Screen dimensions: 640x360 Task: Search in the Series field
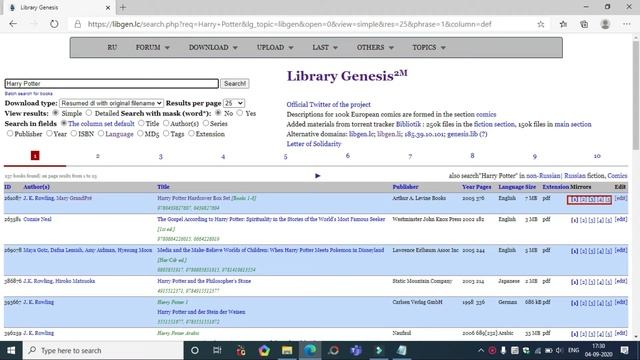pos(206,123)
